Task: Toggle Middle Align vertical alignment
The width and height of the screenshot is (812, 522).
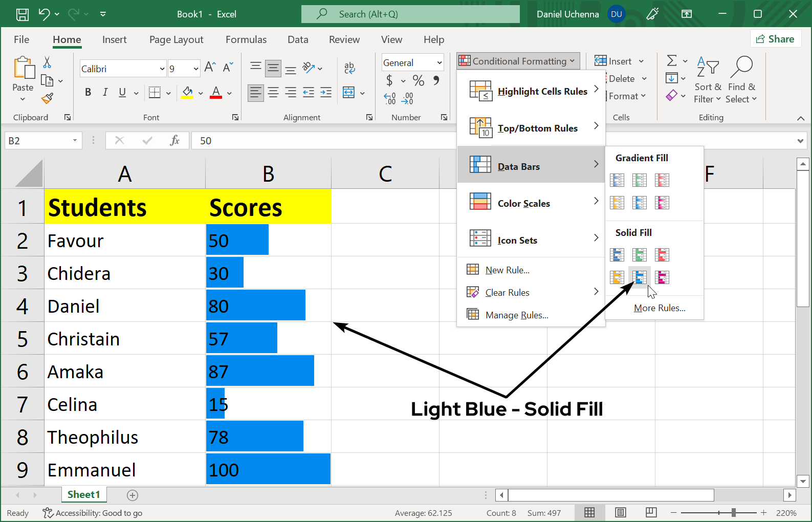Action: 273,68
